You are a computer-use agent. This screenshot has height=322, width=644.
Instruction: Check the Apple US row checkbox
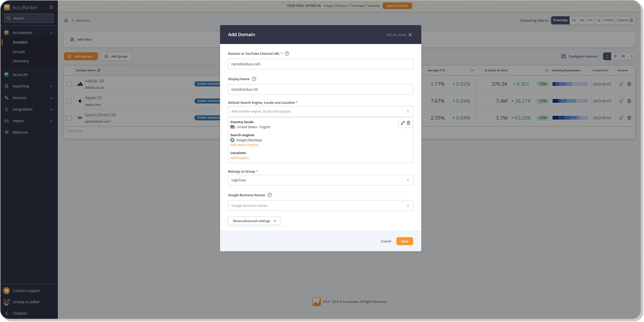pyautogui.click(x=69, y=101)
